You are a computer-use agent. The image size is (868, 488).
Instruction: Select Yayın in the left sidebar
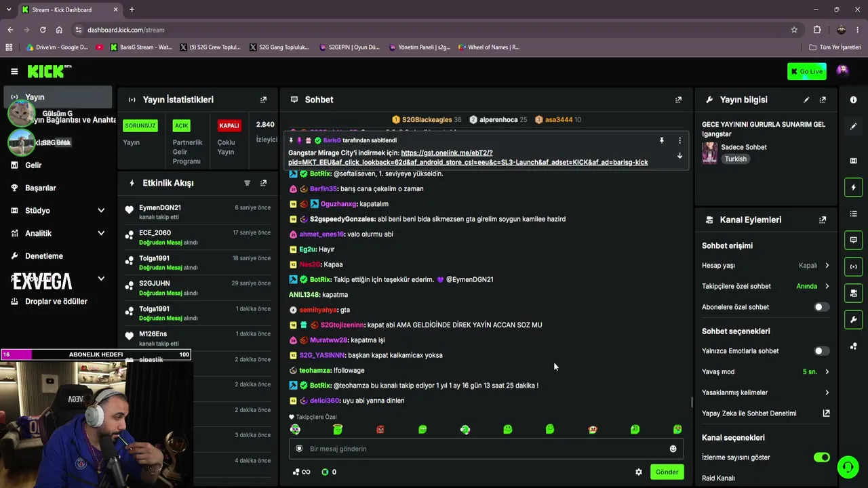click(x=58, y=97)
